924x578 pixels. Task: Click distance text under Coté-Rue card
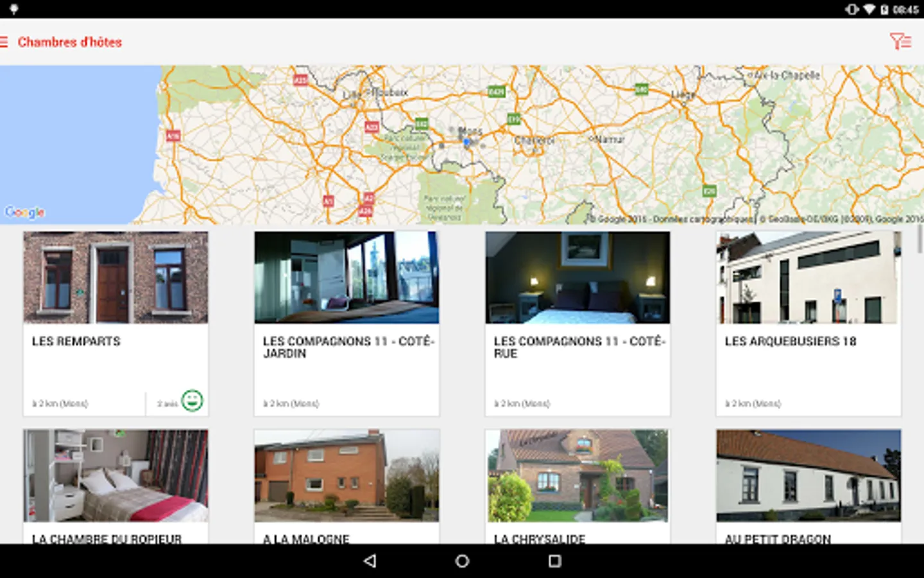point(522,404)
